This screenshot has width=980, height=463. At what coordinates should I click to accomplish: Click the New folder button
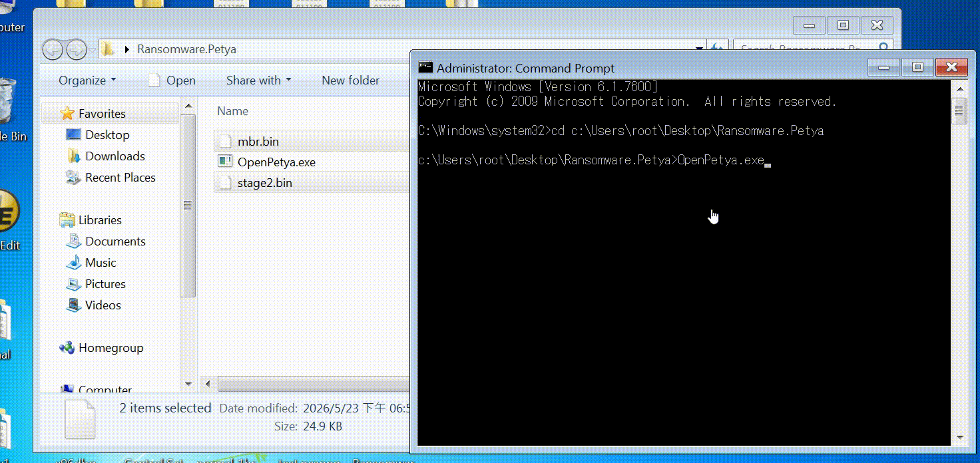[350, 80]
